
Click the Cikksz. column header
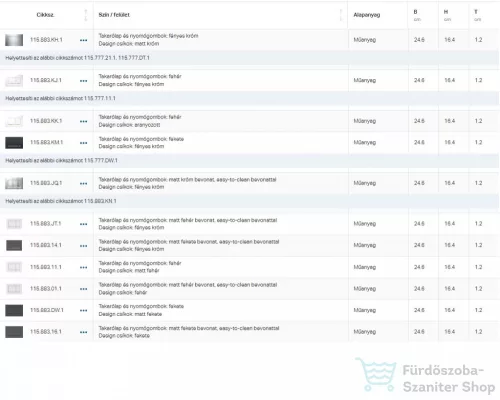point(45,15)
